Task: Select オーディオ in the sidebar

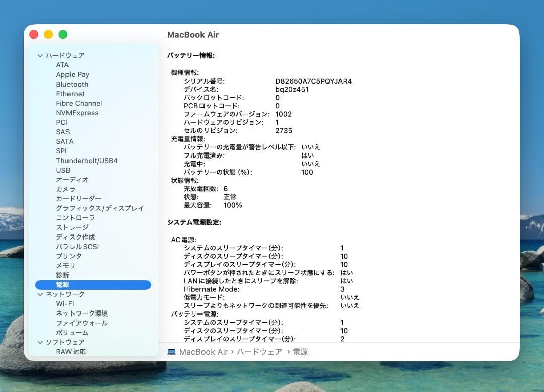Action: (x=72, y=180)
